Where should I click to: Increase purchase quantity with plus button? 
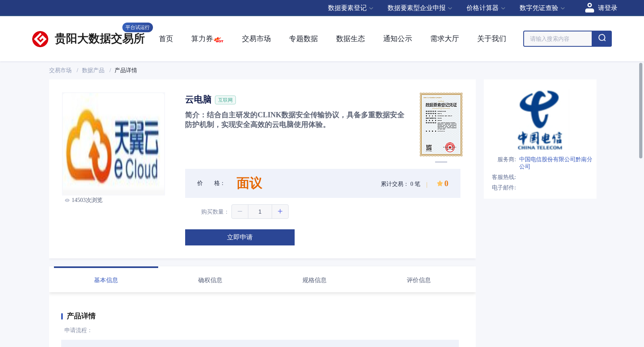coord(280,212)
